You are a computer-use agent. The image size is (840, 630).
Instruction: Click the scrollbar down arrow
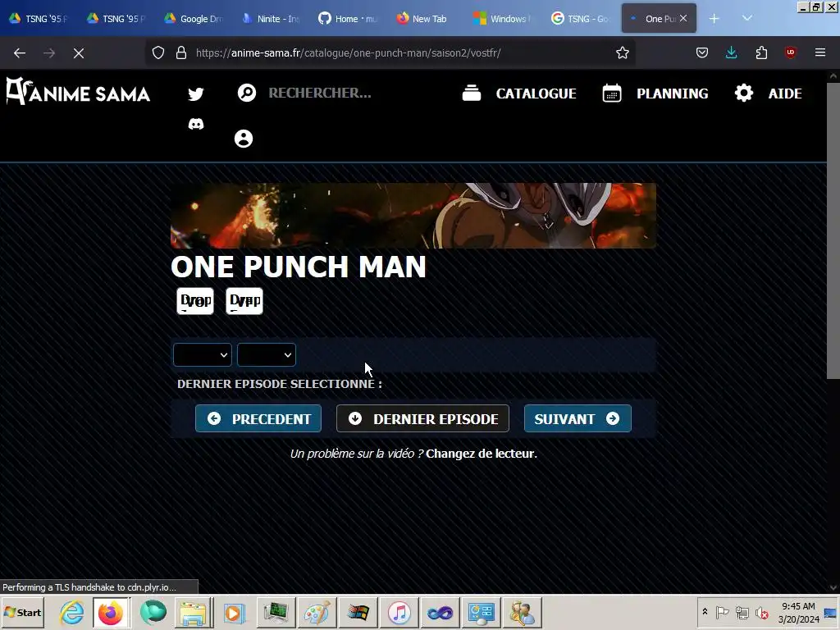pyautogui.click(x=833, y=587)
